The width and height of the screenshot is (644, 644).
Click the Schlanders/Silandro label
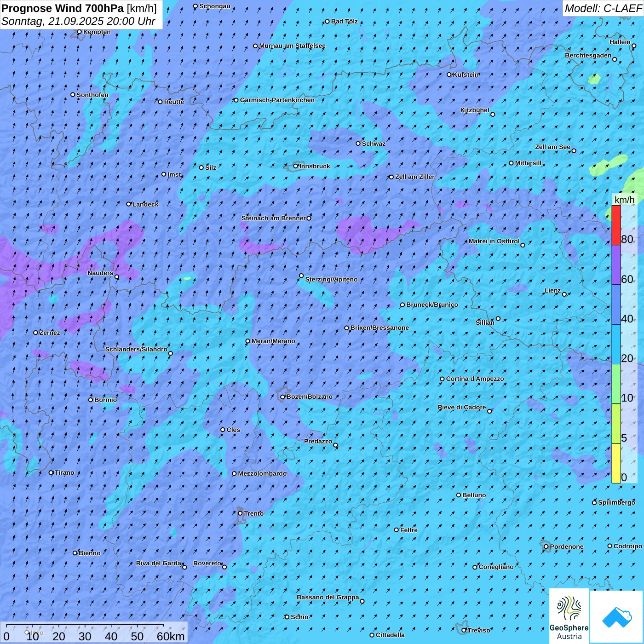point(136,350)
